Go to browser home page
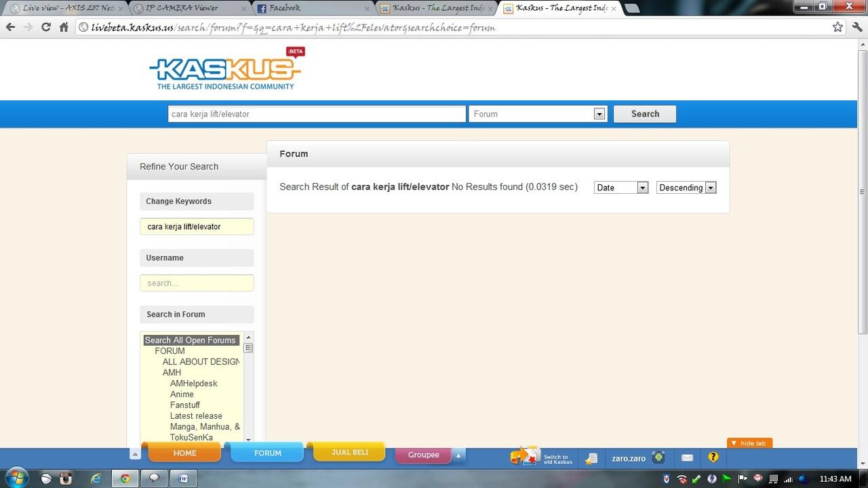This screenshot has height=488, width=868. click(64, 27)
